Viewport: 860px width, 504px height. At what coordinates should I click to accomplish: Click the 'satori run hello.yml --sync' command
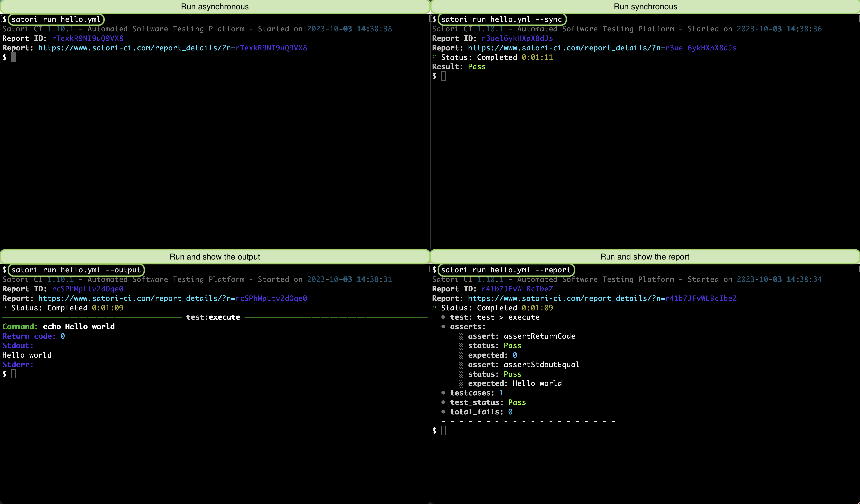coord(502,19)
